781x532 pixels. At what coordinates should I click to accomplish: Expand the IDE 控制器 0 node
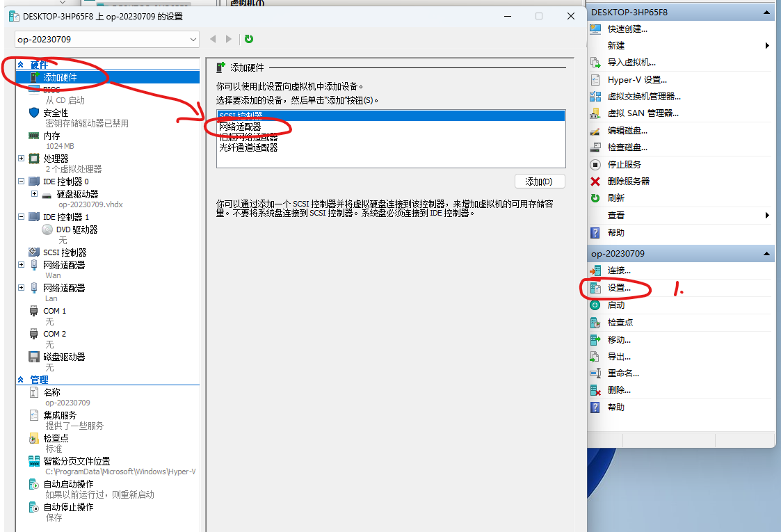[21, 182]
